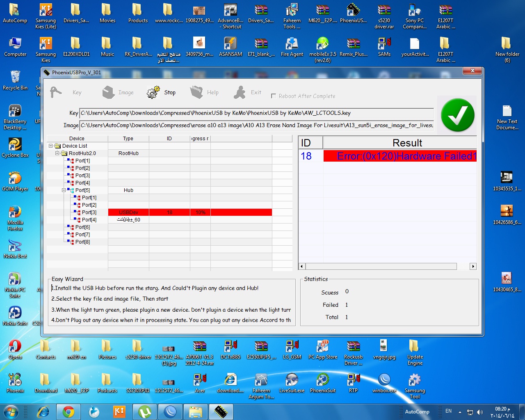Click the Key file path field
Viewport: 525px width, 420px height.
[x=257, y=113]
